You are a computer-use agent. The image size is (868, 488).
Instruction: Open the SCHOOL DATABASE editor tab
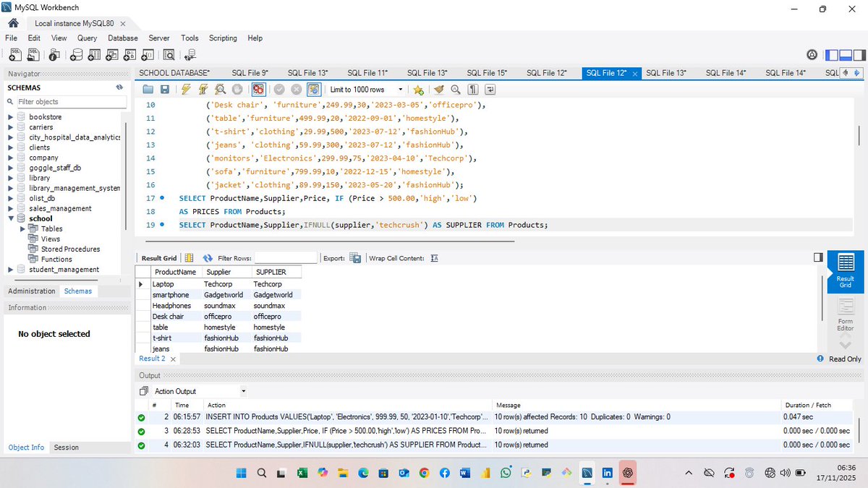pos(174,73)
